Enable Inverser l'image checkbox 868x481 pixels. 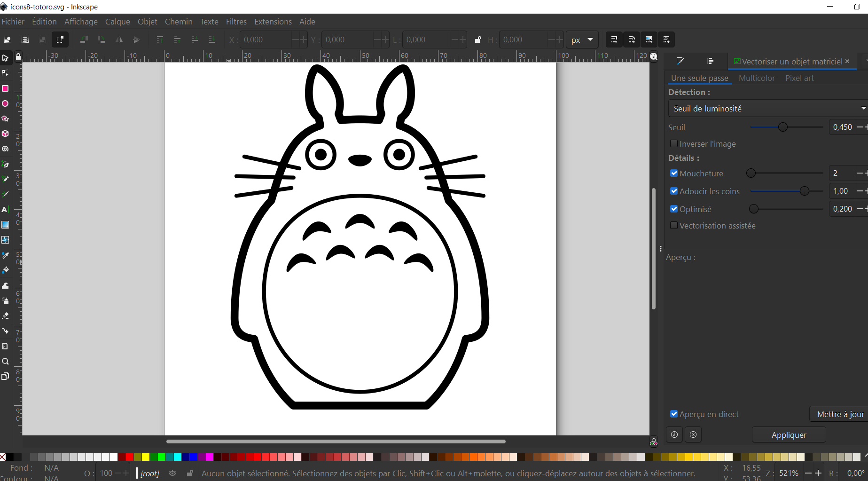[674, 143]
